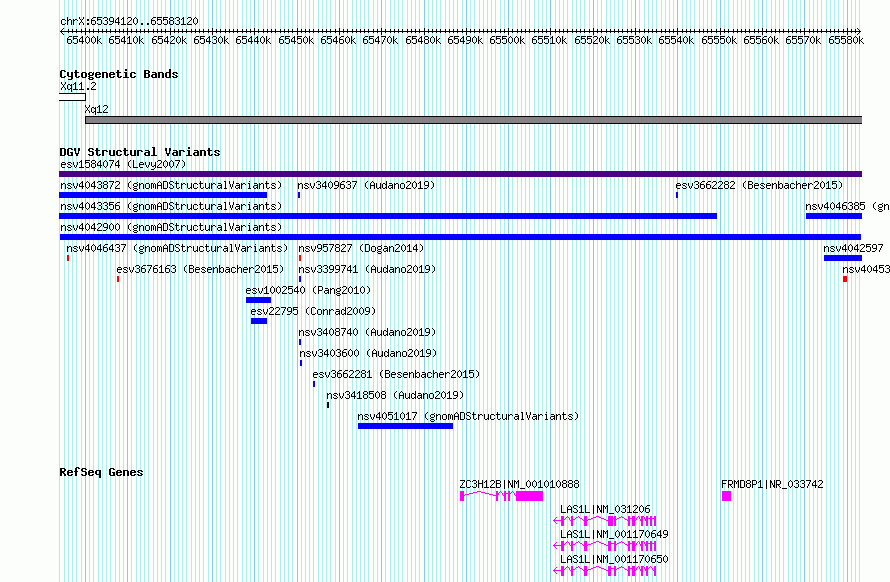
Task: Click the ZC3H12B magenta gene model
Action: tap(501, 497)
